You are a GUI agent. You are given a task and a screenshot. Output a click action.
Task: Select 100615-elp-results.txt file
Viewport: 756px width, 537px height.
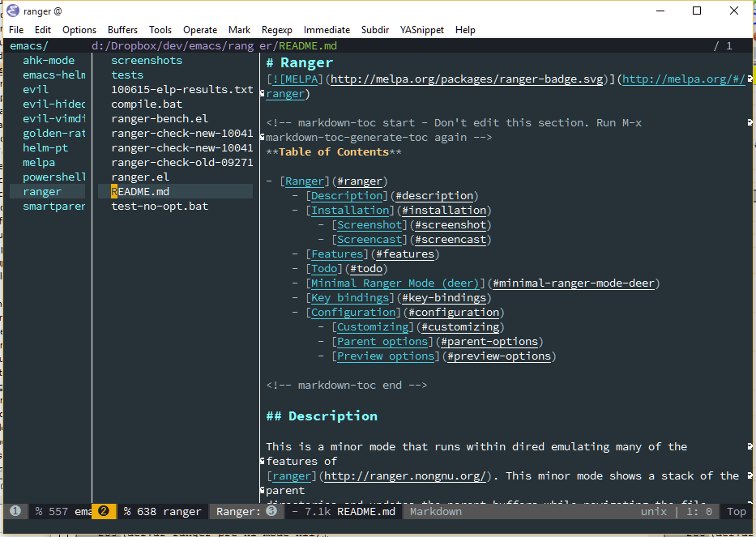182,89
